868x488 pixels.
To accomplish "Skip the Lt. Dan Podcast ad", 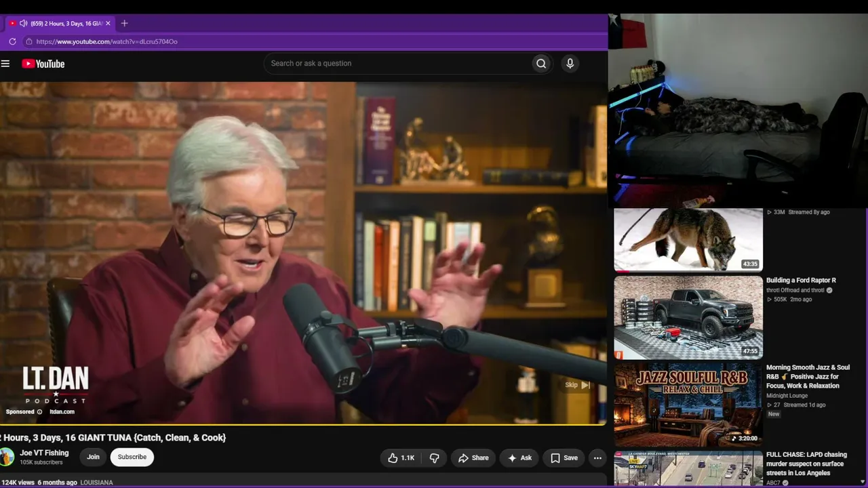I will (578, 385).
